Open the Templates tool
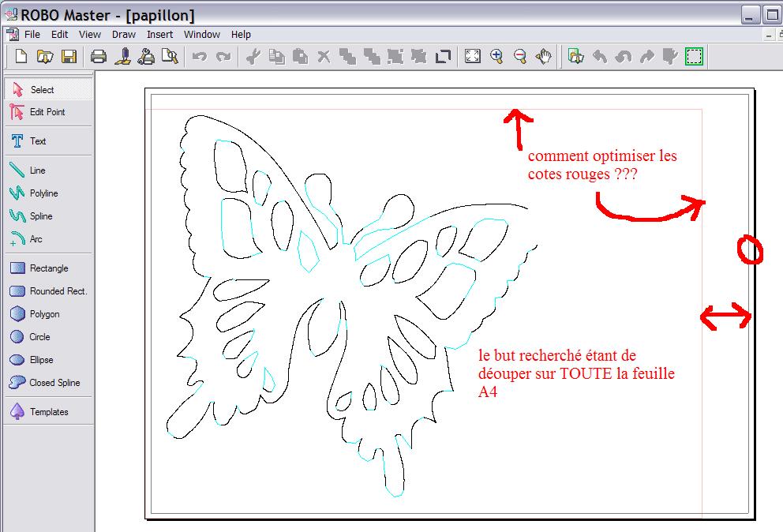 click(x=49, y=412)
